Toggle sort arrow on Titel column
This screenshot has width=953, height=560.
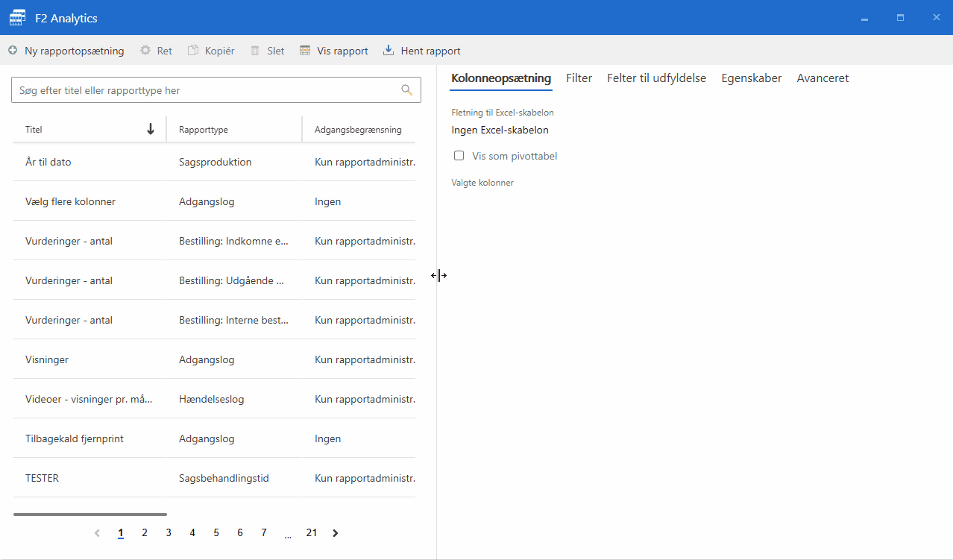[151, 129]
